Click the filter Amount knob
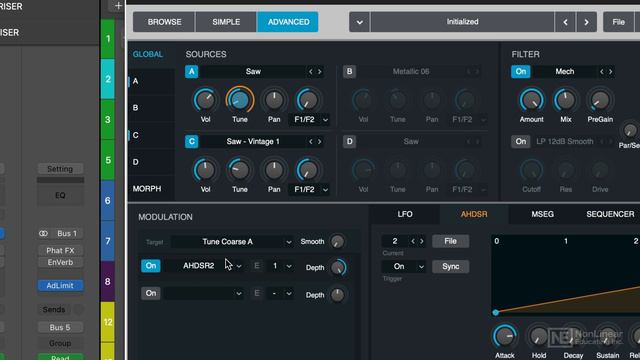 click(531, 100)
